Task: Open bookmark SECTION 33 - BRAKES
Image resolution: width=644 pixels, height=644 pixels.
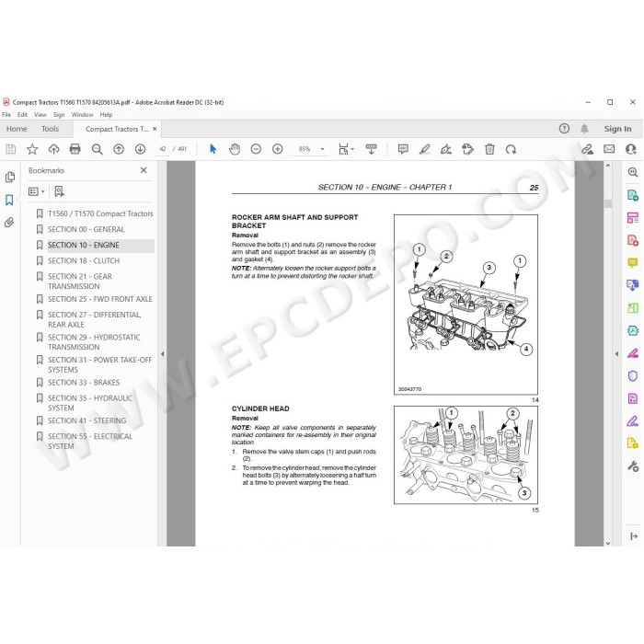Action: [84, 383]
